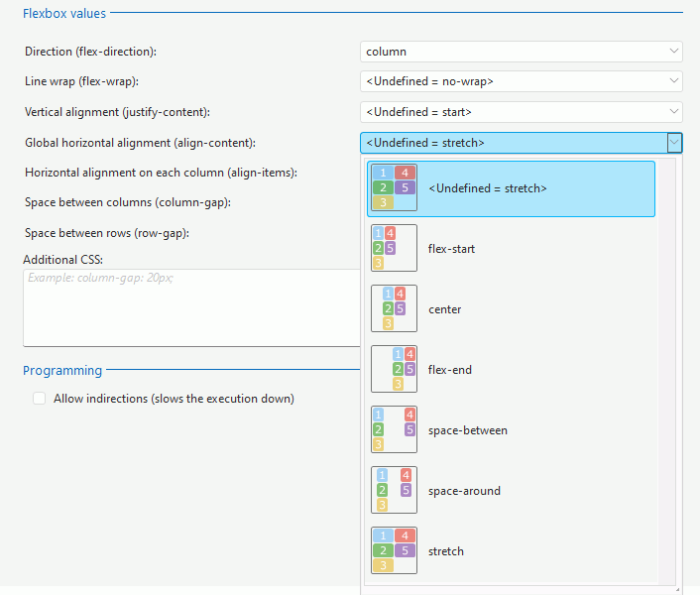Viewport: 700px width, 595px height.
Task: Enable Allow indirections checkbox
Action: coord(40,399)
